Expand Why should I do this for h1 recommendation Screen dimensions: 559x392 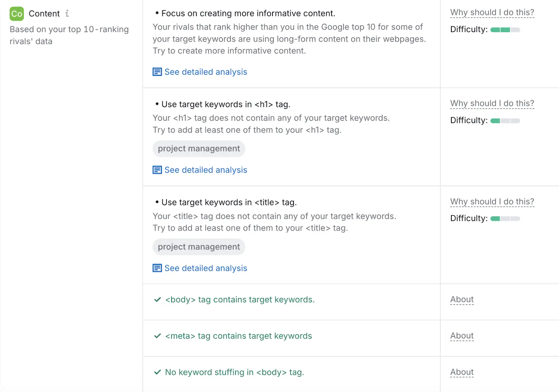coord(492,103)
